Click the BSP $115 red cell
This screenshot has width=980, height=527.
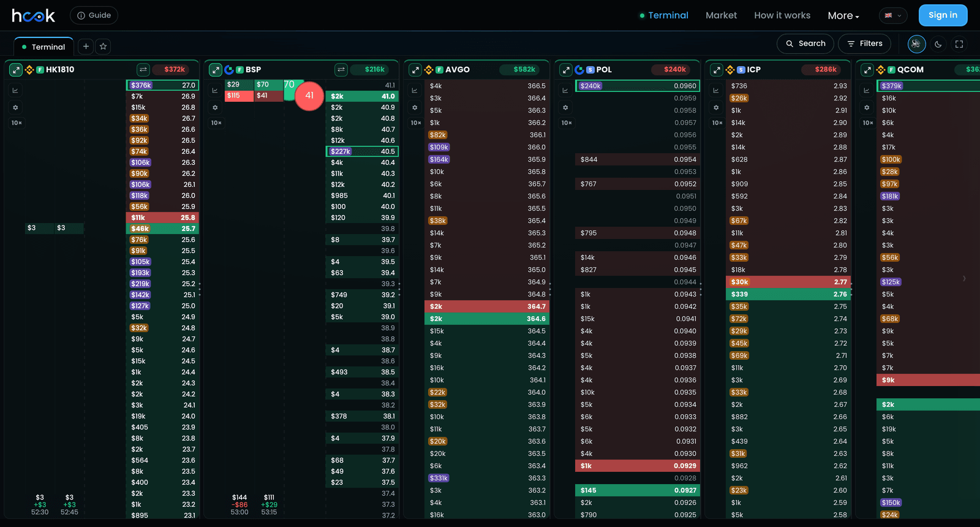239,96
